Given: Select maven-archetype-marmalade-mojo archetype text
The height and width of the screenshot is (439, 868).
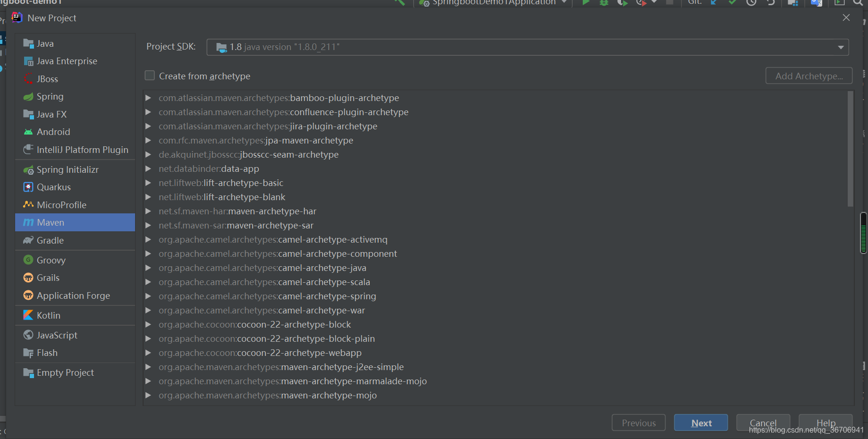Looking at the screenshot, I should pyautogui.click(x=354, y=381).
